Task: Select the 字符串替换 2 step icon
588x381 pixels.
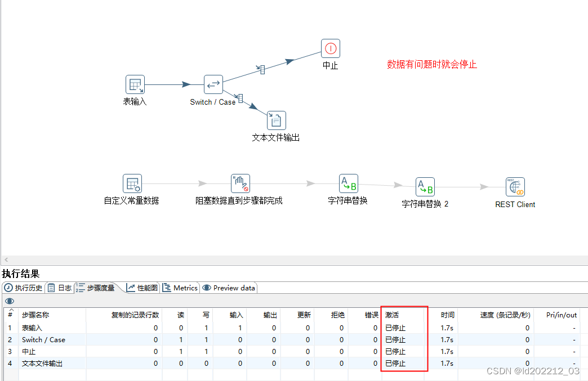Action: [x=425, y=187]
